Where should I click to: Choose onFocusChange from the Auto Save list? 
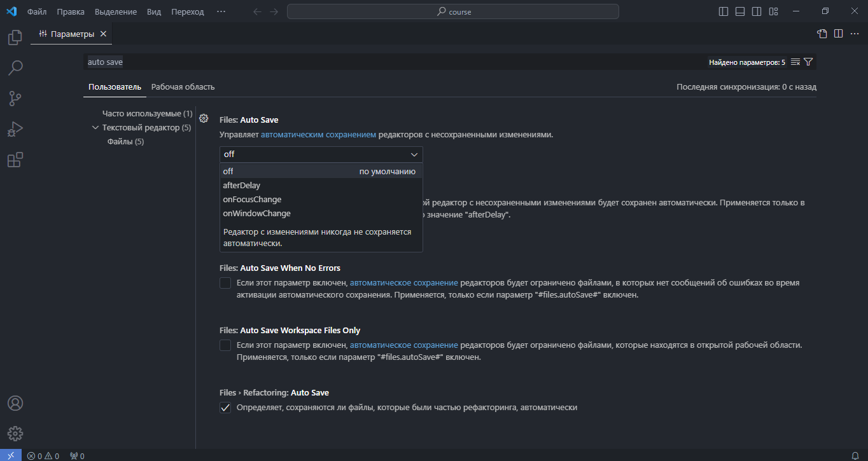[x=252, y=199]
